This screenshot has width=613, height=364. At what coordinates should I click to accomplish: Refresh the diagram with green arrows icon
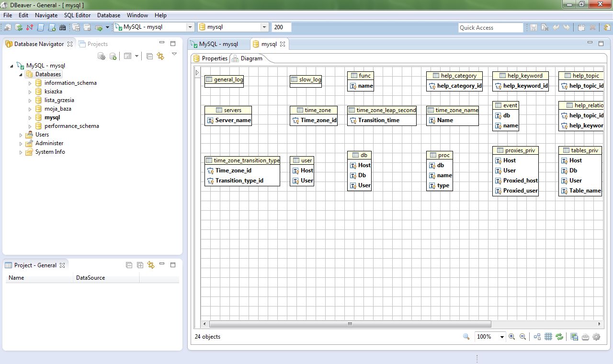[559, 337]
